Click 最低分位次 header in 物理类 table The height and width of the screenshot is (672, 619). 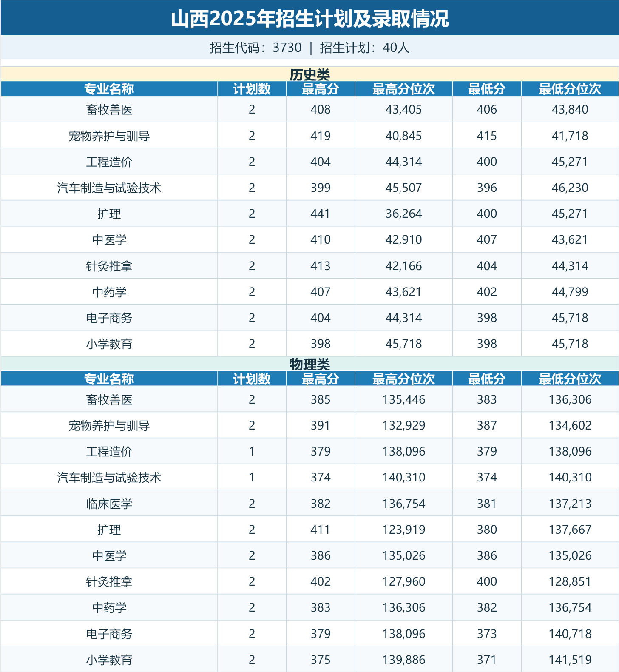(570, 379)
